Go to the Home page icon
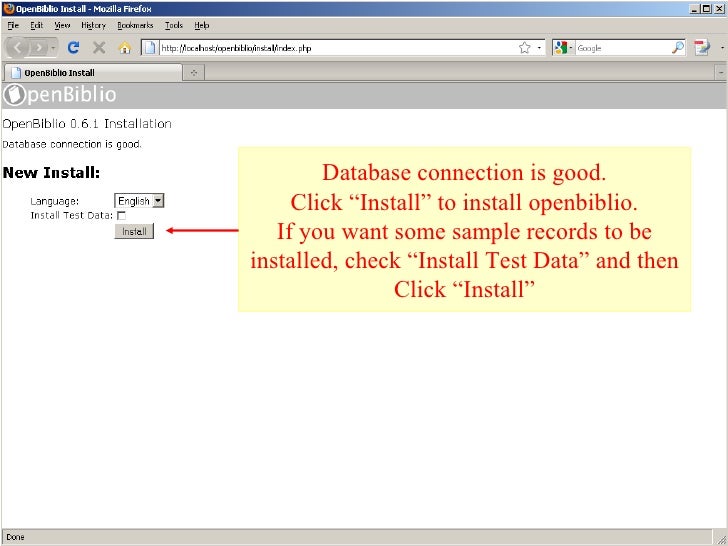The width and height of the screenshot is (728, 546). coord(124,47)
